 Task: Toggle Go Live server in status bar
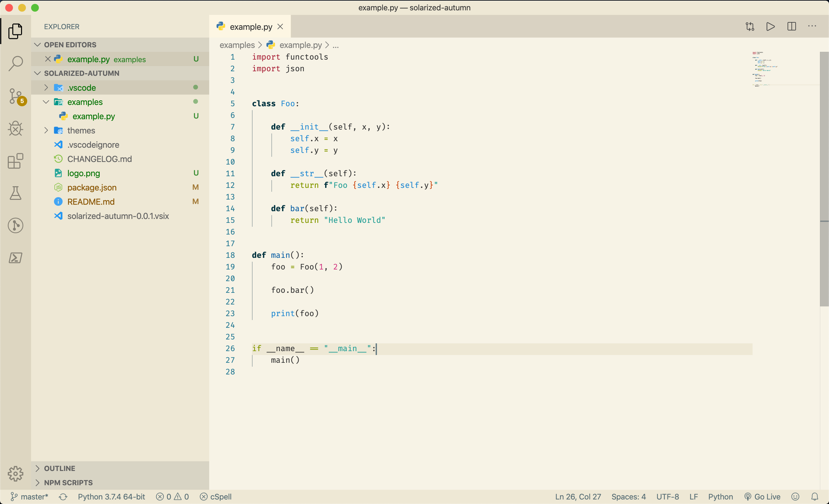(762, 497)
